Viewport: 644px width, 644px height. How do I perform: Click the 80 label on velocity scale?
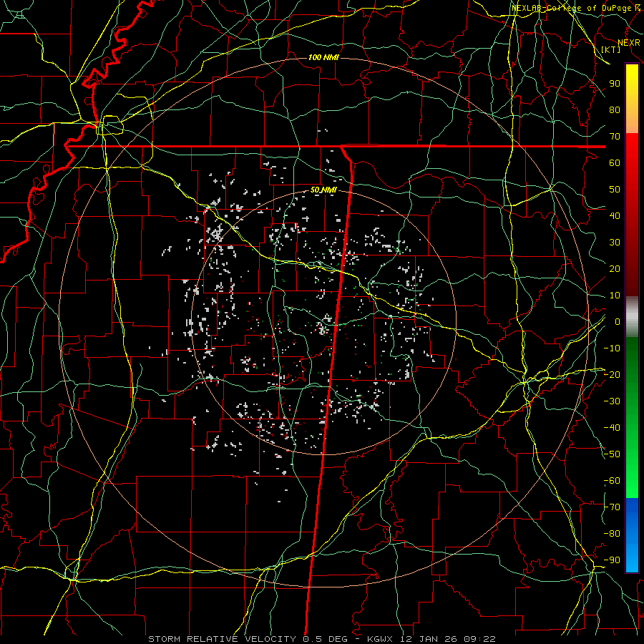tap(615, 109)
